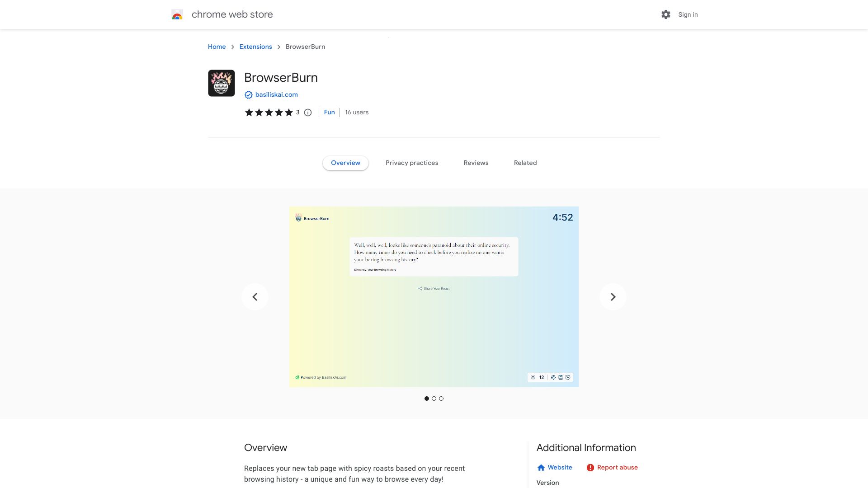Toggle to third carousel slide indicator
The image size is (868, 488).
(441, 399)
